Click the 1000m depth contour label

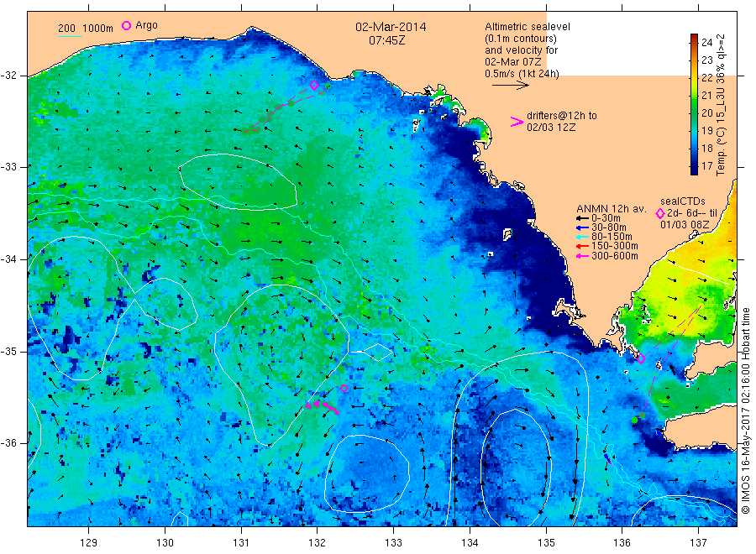(x=98, y=29)
